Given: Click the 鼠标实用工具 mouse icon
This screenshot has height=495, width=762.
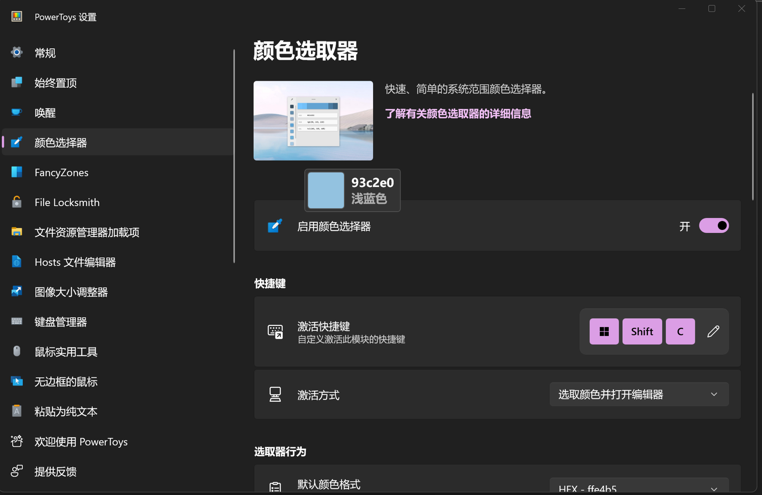Looking at the screenshot, I should (17, 352).
